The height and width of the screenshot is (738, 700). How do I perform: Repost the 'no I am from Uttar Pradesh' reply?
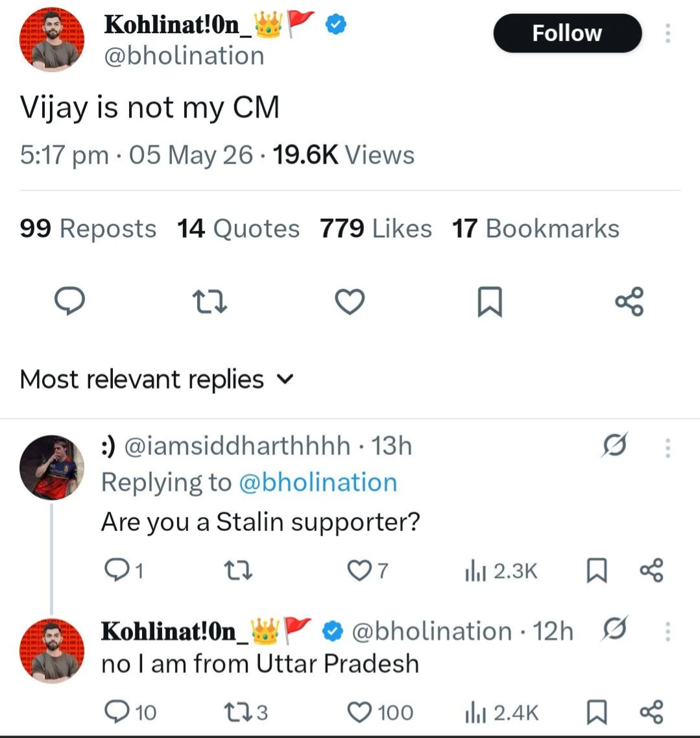pyautogui.click(x=246, y=712)
